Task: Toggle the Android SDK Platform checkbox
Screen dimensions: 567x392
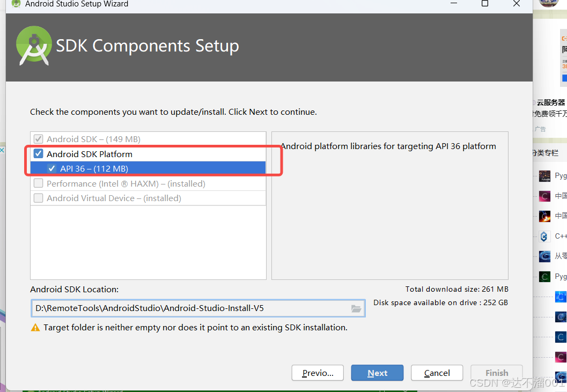Action: [x=38, y=154]
